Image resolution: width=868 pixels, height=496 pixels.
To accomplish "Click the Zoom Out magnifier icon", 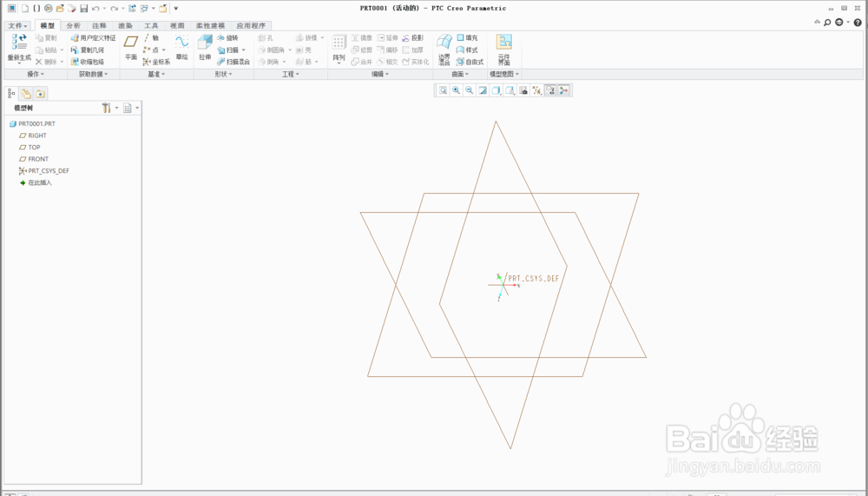I will coord(469,90).
